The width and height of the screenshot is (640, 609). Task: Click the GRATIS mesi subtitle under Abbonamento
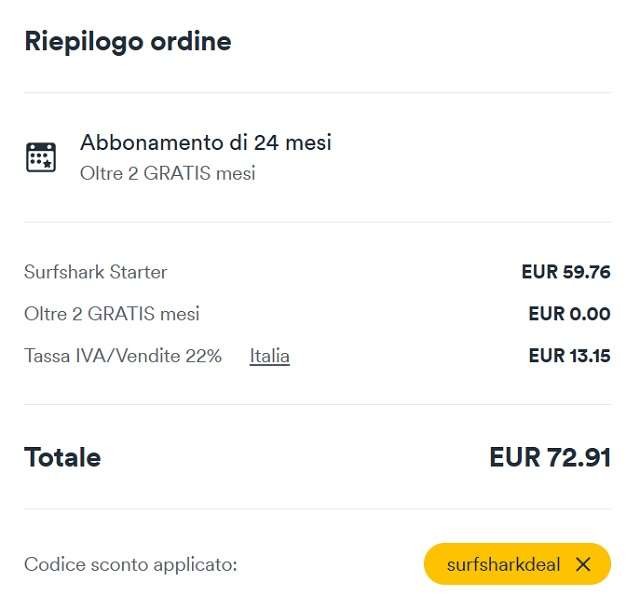point(168,174)
